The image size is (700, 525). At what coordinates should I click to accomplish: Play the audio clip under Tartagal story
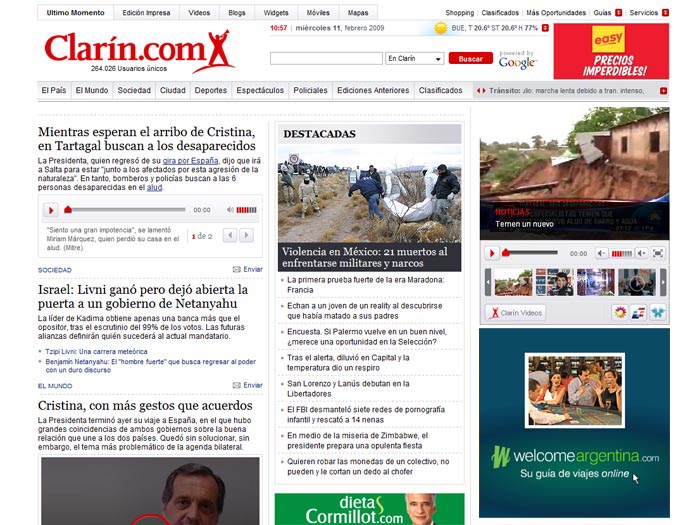[x=50, y=210]
